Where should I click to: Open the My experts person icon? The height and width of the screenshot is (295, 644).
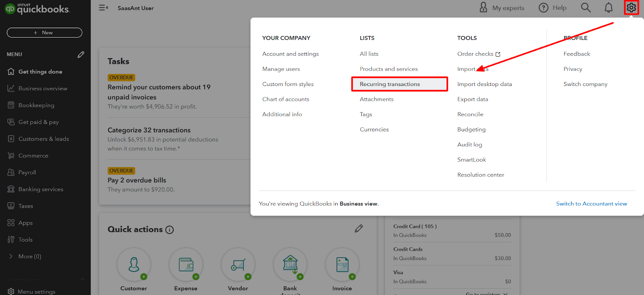pos(483,7)
